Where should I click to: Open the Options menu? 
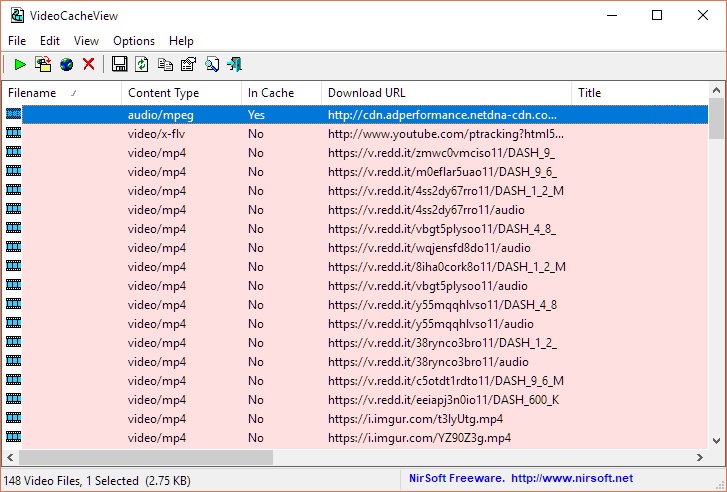(x=134, y=41)
